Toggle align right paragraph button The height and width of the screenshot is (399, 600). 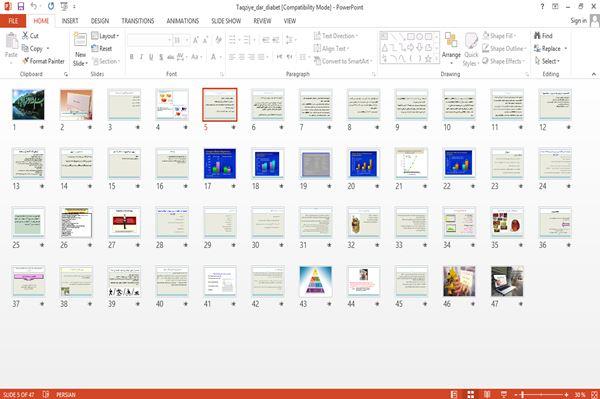coord(251,57)
